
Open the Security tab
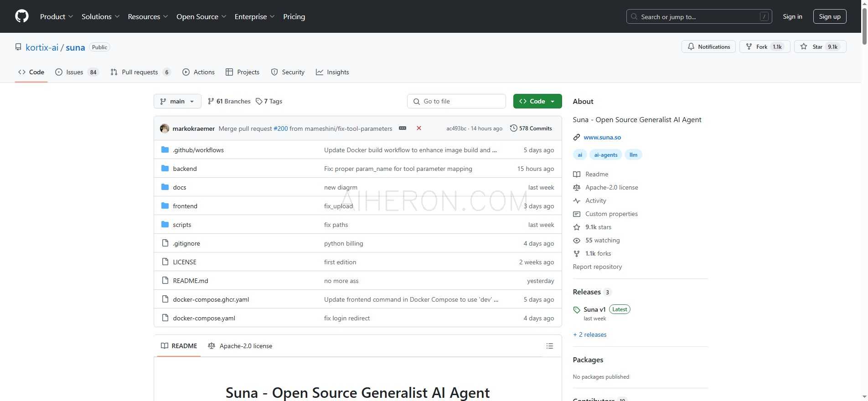(288, 72)
